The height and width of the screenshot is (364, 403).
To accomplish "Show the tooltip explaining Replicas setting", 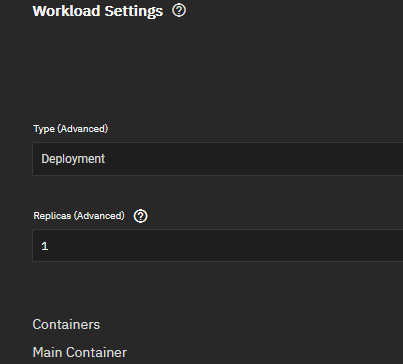I will click(x=140, y=216).
